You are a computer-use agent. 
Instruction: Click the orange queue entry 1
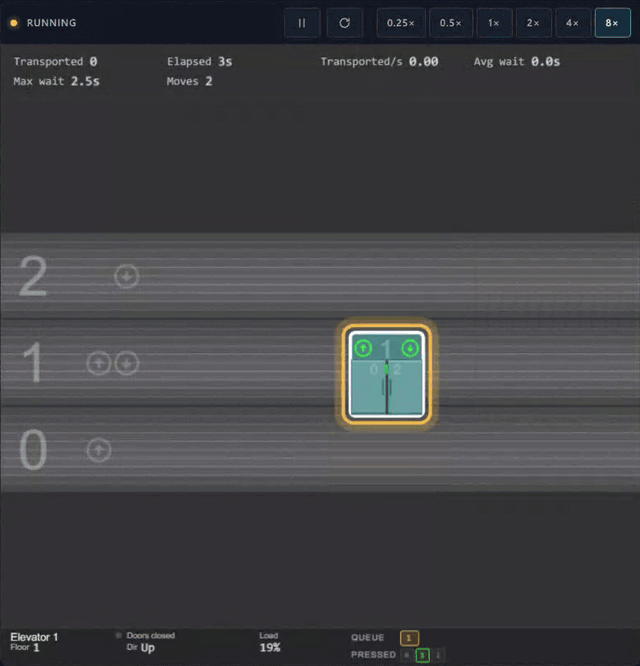[x=409, y=638]
